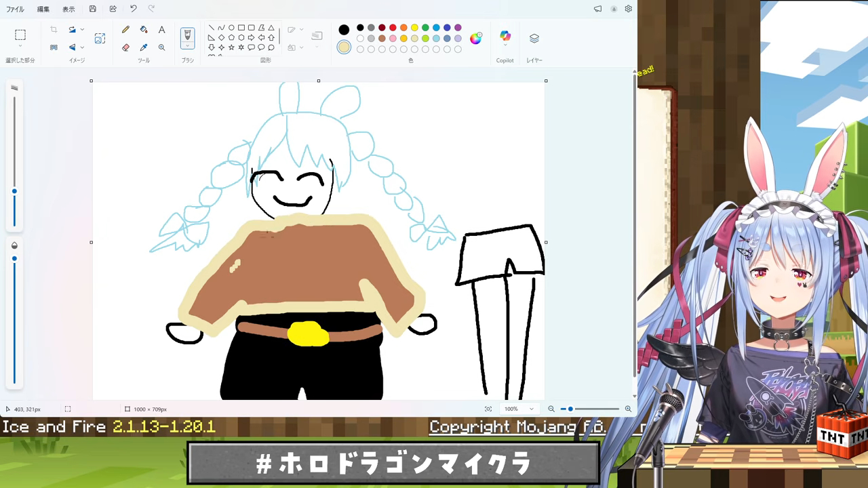Click the Share icon
868x488 pixels.
click(113, 9)
